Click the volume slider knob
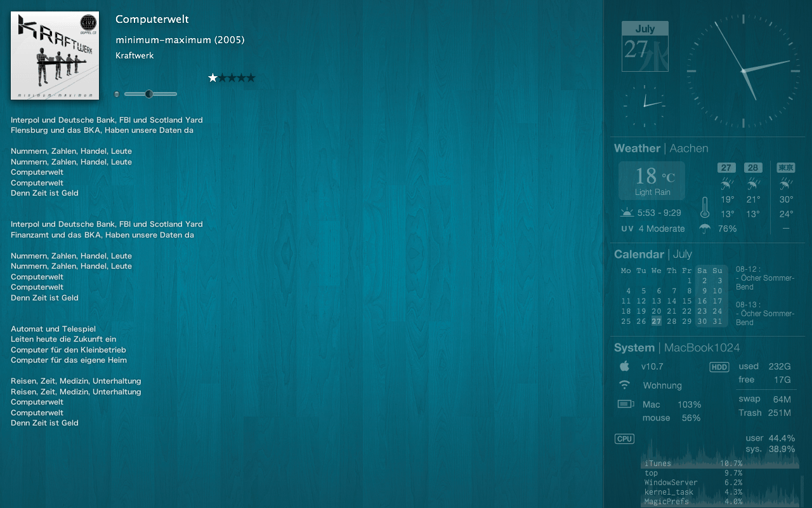812x508 pixels. click(149, 94)
